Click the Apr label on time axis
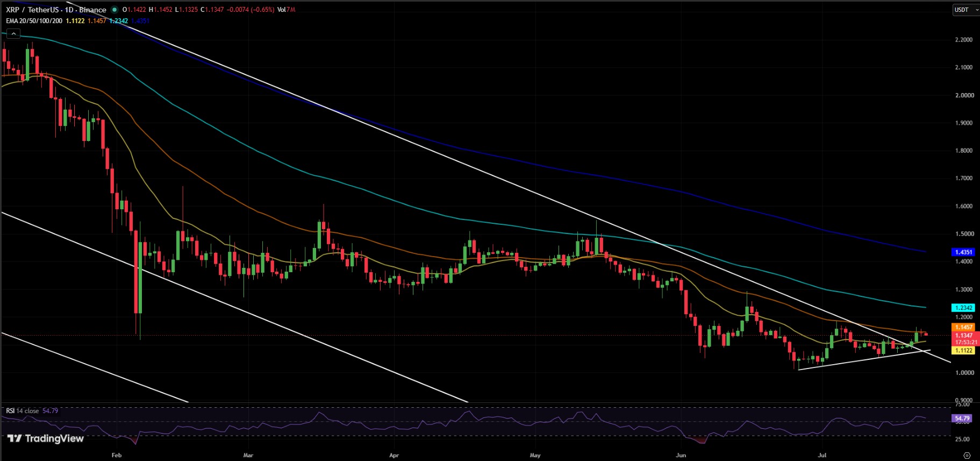The image size is (980, 461). tap(394, 455)
